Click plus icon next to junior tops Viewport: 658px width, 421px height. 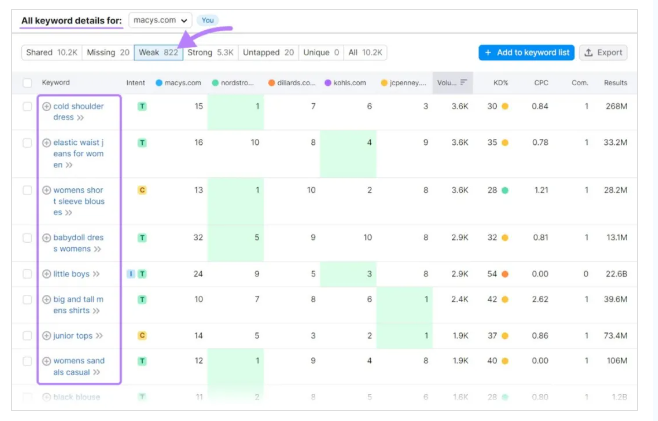pos(47,336)
